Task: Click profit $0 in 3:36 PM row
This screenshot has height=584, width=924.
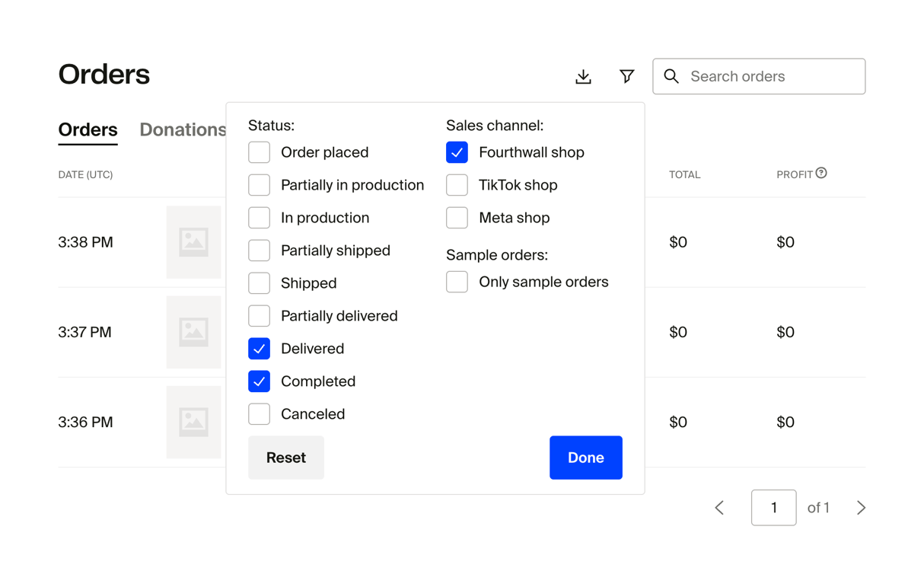Action: (x=785, y=422)
